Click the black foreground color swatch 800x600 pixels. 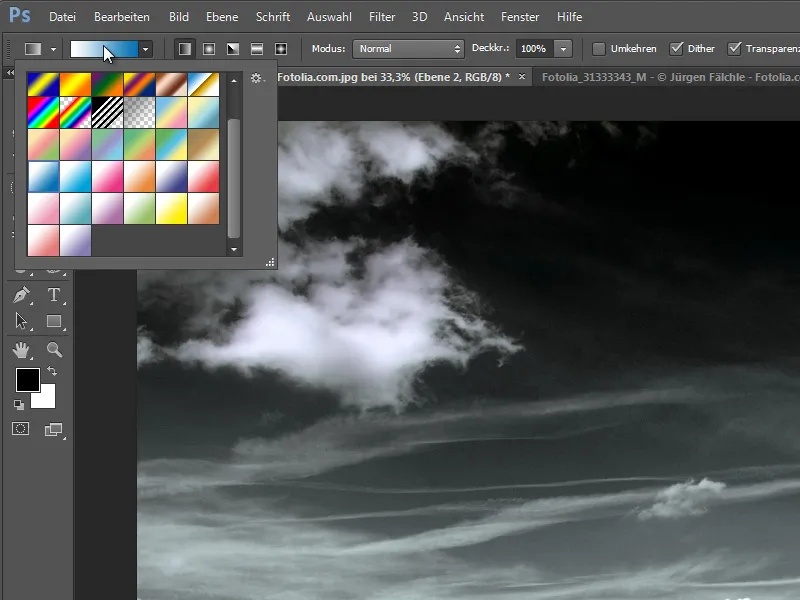click(28, 380)
